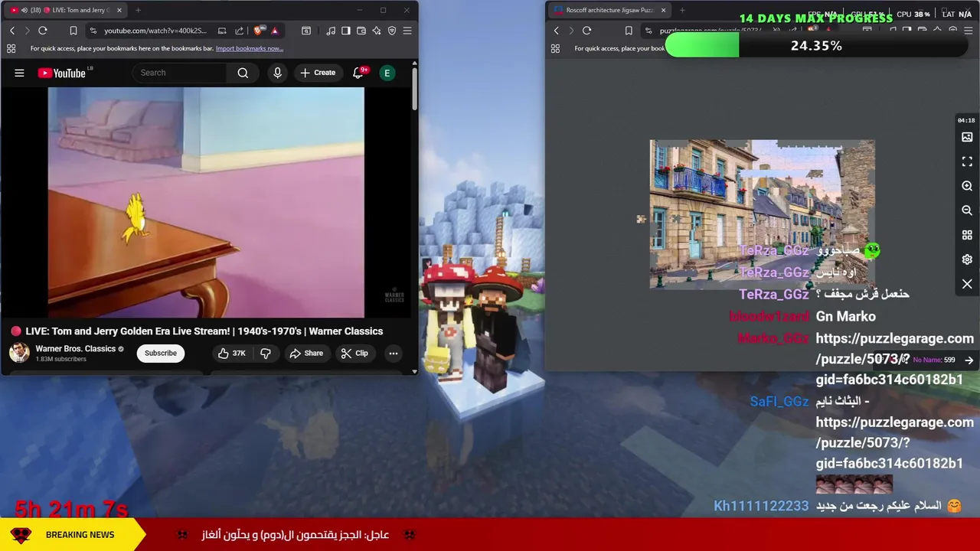Click the No Name 599 arrow
Viewport: 980px width, 551px height.
click(969, 360)
